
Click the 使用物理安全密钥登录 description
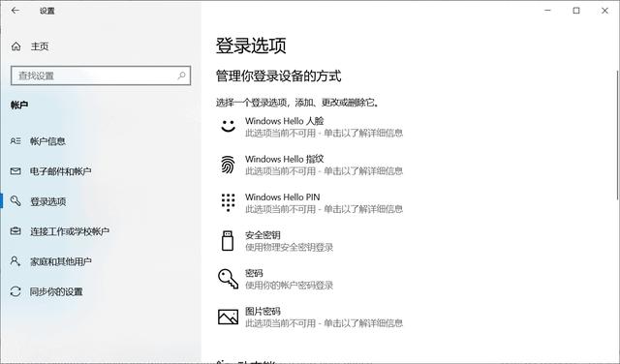(289, 248)
